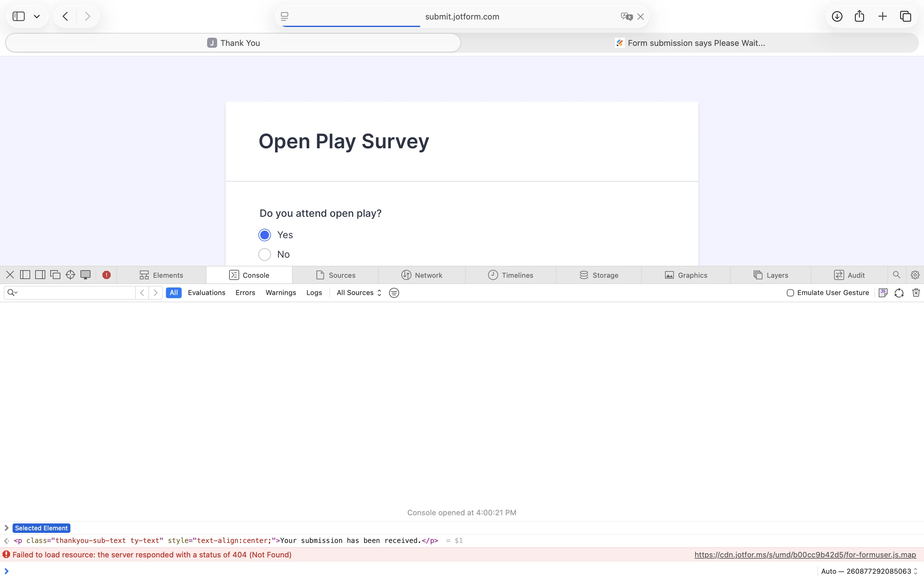Click the translate icon in the address bar
Viewport: 924px width, 580px height.
pos(626,16)
